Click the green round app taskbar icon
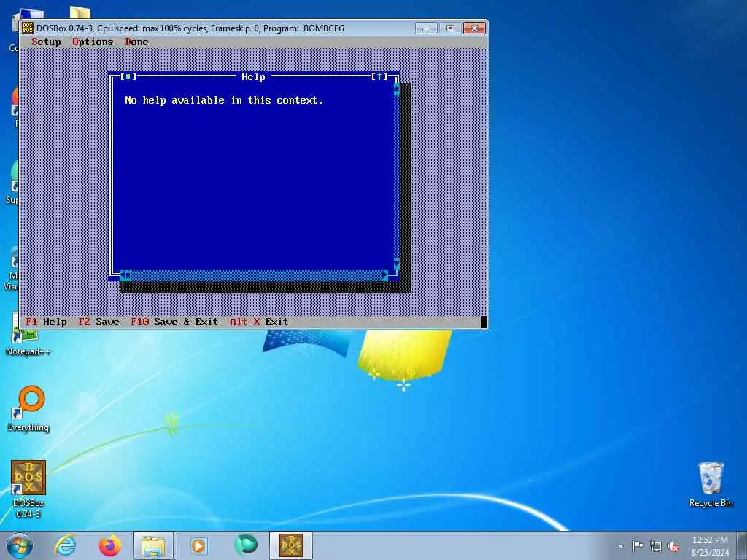747x560 pixels. 246,545
